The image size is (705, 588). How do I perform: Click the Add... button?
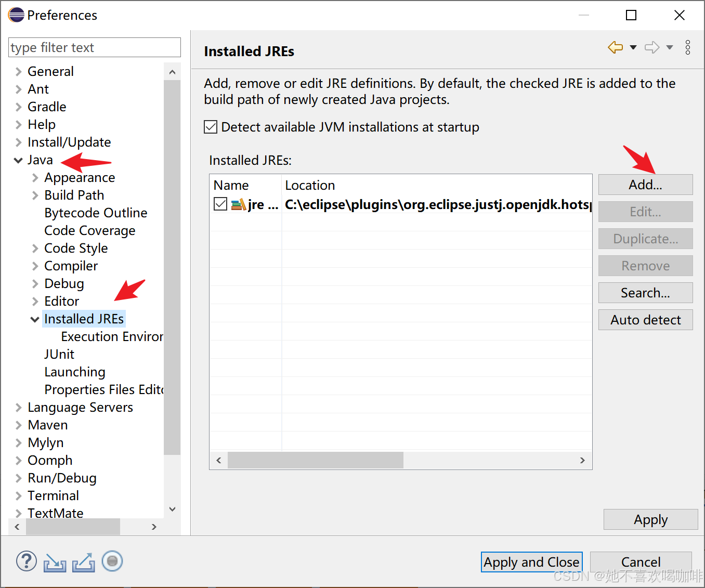click(645, 185)
